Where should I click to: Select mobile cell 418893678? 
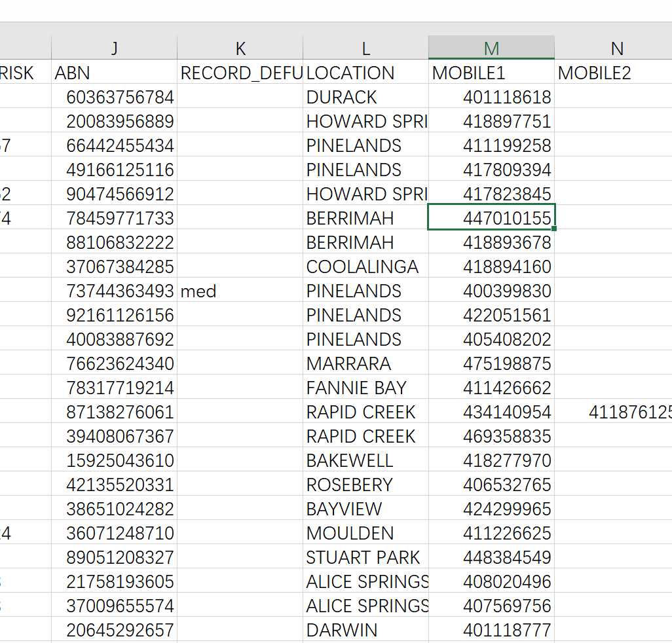tap(491, 242)
